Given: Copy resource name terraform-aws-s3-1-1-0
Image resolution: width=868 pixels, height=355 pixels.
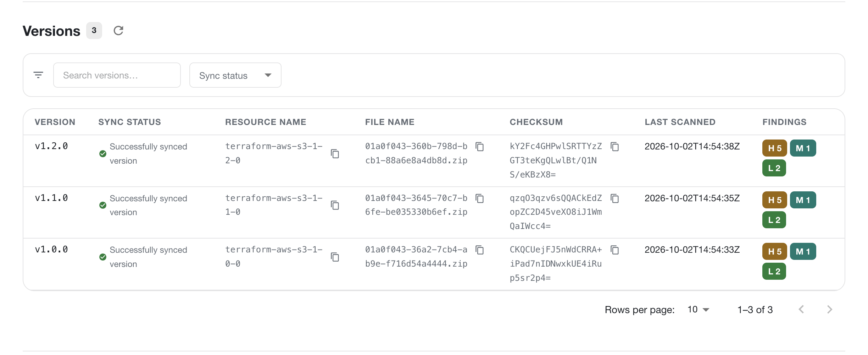Looking at the screenshot, I should pos(335,205).
